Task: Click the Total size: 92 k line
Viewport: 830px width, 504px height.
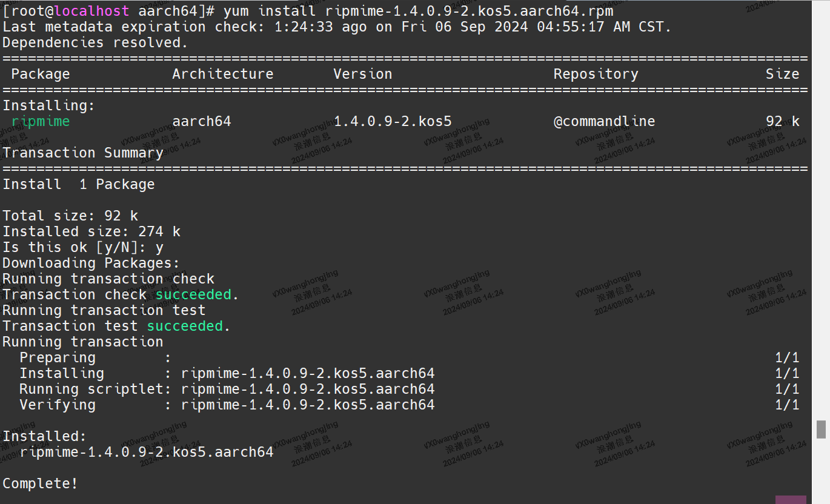Action: tap(70, 215)
